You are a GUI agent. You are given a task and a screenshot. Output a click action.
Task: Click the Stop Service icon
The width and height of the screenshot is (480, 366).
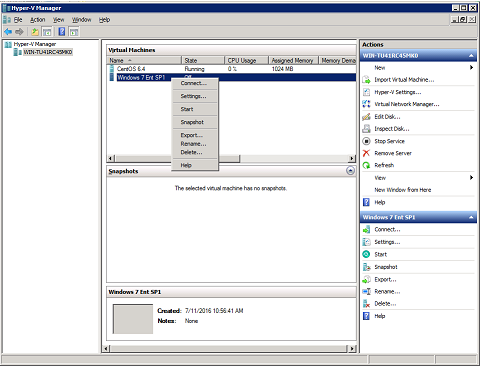tap(366, 141)
